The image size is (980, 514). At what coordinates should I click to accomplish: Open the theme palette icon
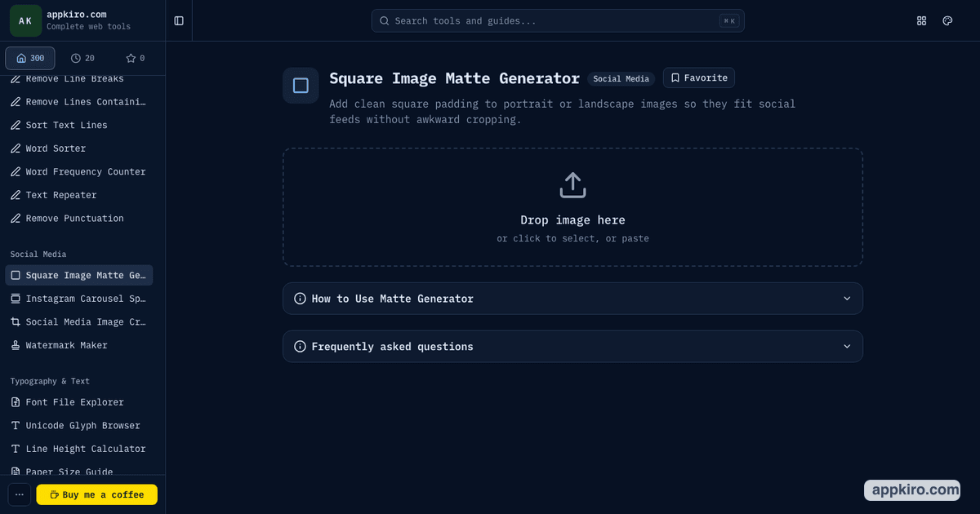point(947,20)
